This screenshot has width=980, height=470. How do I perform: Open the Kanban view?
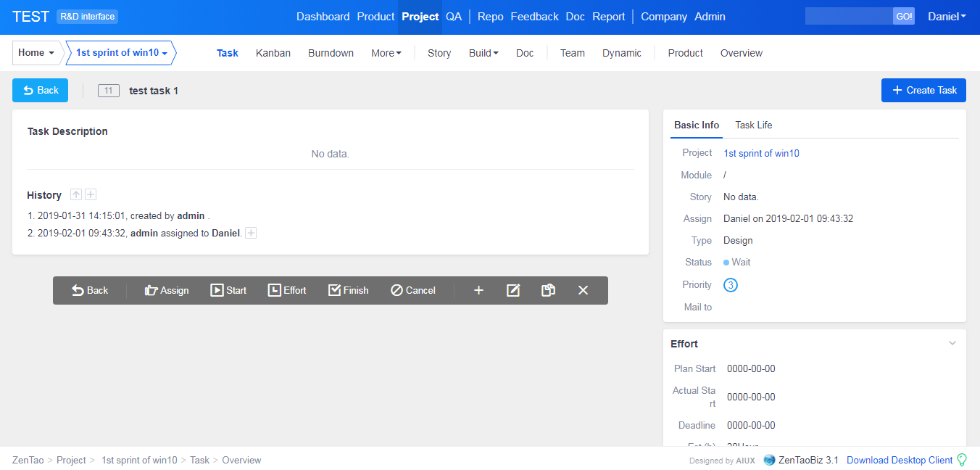pyautogui.click(x=273, y=53)
